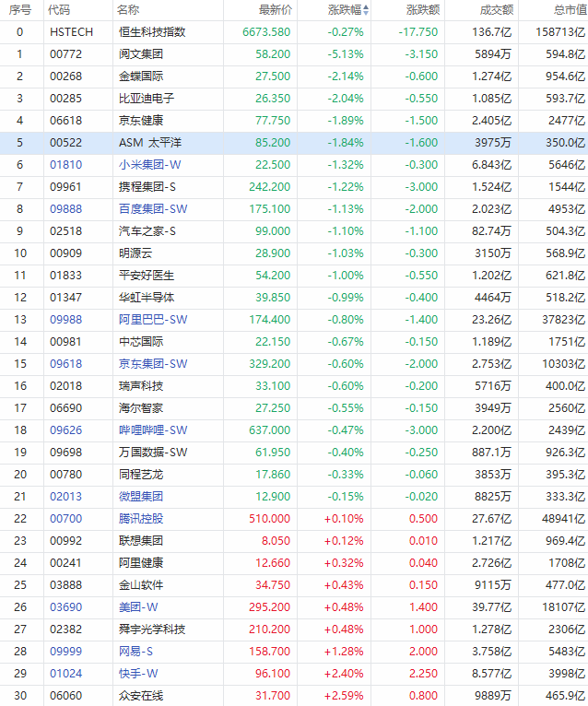Select the 明源云 row name
The image size is (588, 706).
[135, 253]
